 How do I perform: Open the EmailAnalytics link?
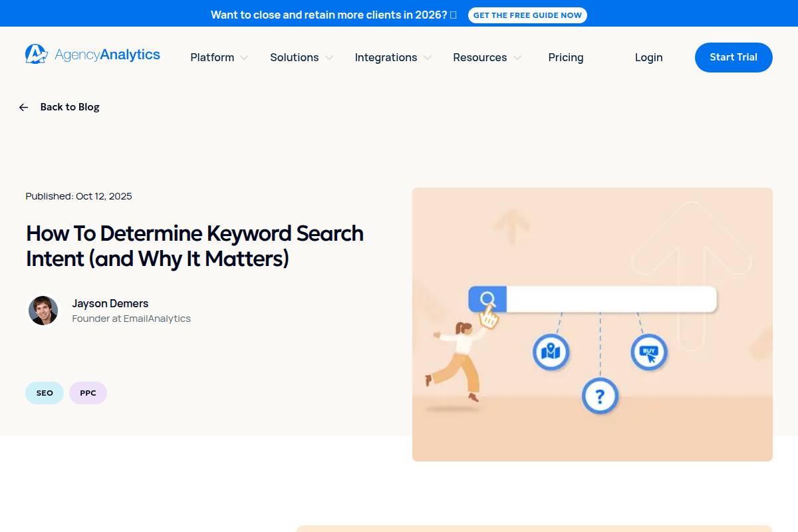(x=157, y=319)
